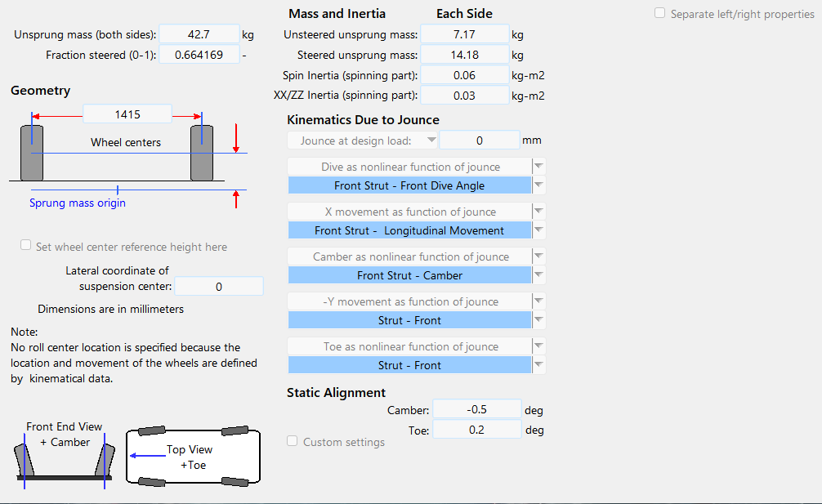This screenshot has width=822, height=504.
Task: Click the Unsprung mass input field
Action: (x=199, y=34)
